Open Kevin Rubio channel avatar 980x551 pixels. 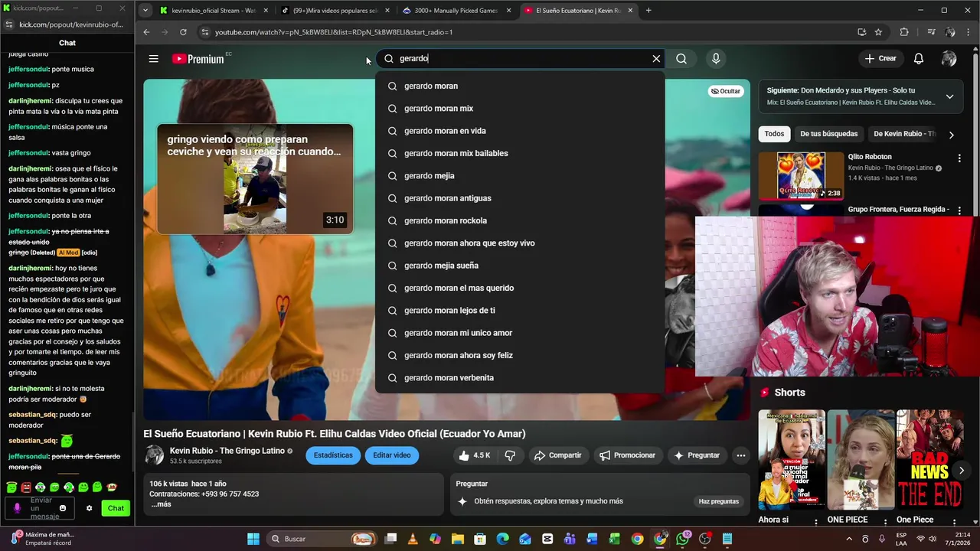point(154,455)
